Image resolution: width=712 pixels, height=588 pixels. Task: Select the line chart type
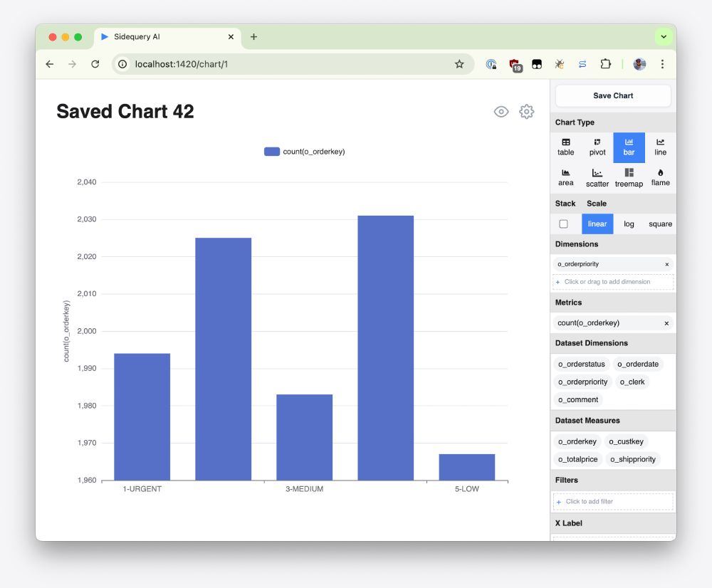pos(660,147)
